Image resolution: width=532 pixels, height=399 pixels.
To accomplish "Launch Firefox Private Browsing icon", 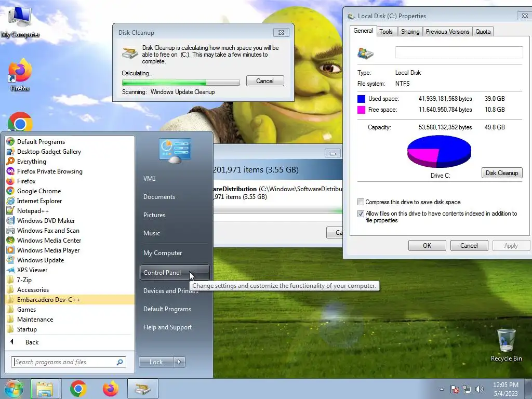I will 10,171.
